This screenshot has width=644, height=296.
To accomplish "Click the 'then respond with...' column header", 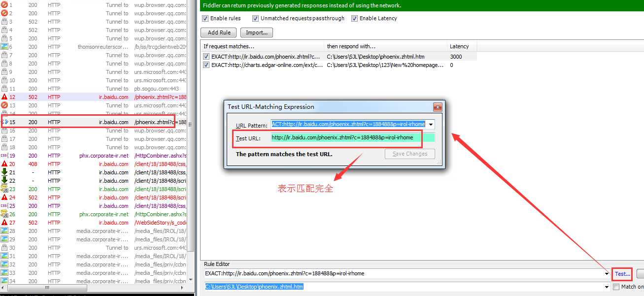I will pos(386,46).
